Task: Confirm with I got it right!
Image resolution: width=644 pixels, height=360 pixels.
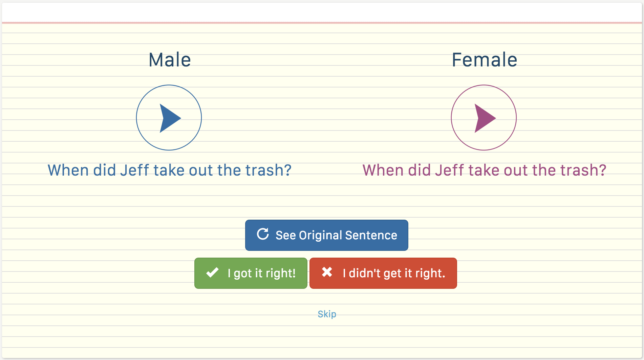Action: (x=251, y=273)
